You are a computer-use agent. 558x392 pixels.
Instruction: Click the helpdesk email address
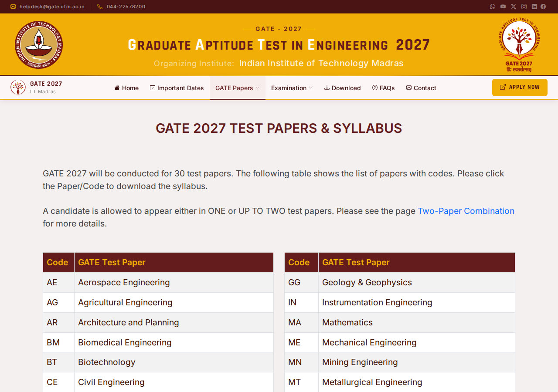click(x=52, y=7)
